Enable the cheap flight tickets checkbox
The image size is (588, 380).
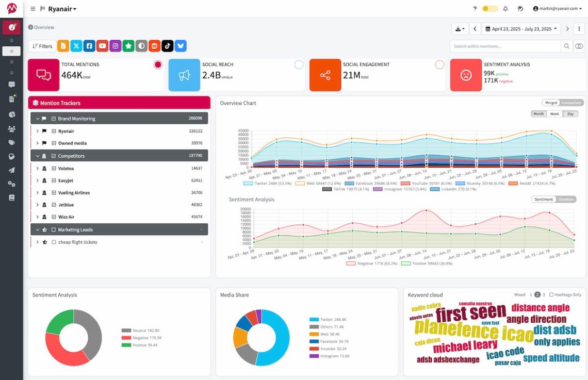pos(54,242)
